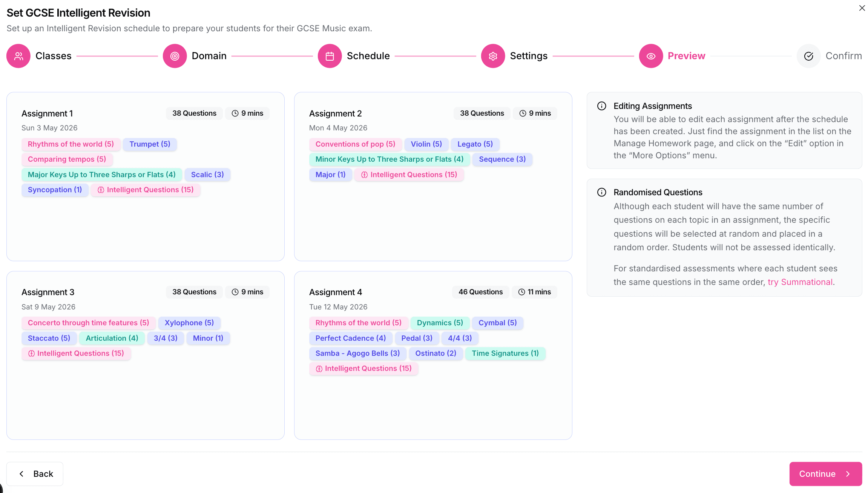Image resolution: width=868 pixels, height=493 pixels.
Task: Click the info icon beside Randomised Questions
Action: coord(602,192)
